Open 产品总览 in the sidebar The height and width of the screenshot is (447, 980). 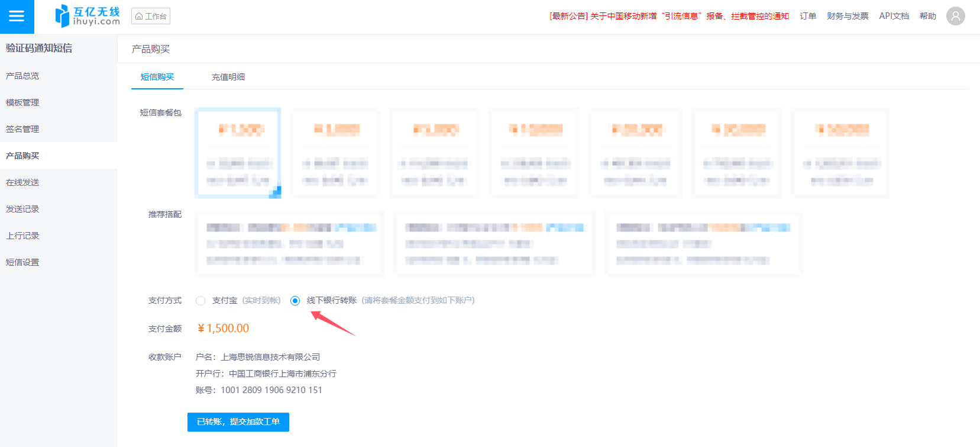point(22,76)
